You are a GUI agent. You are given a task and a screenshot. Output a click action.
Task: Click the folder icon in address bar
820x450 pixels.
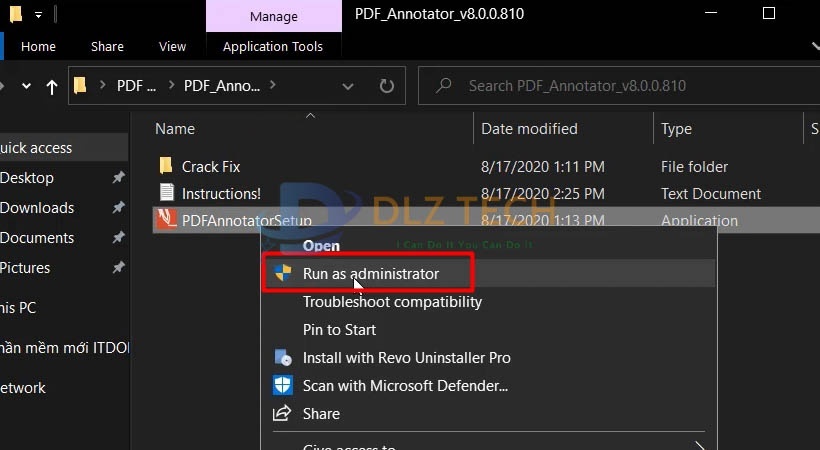[80, 85]
